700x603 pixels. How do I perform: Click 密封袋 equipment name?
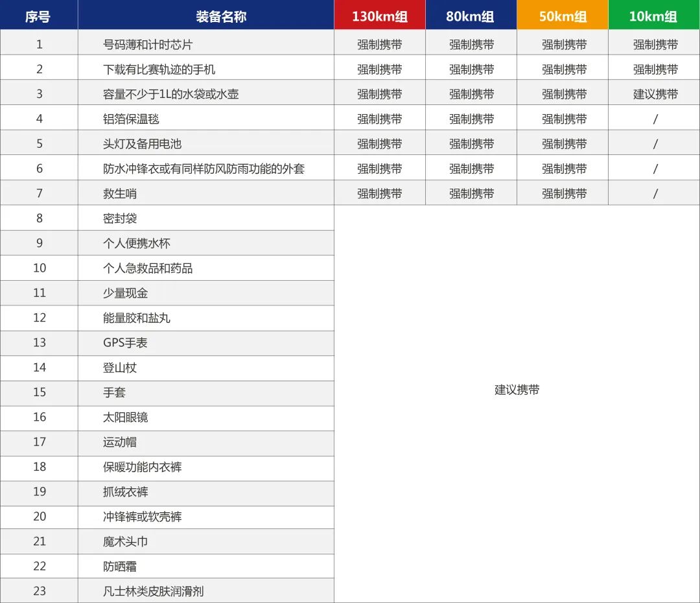tap(120, 219)
